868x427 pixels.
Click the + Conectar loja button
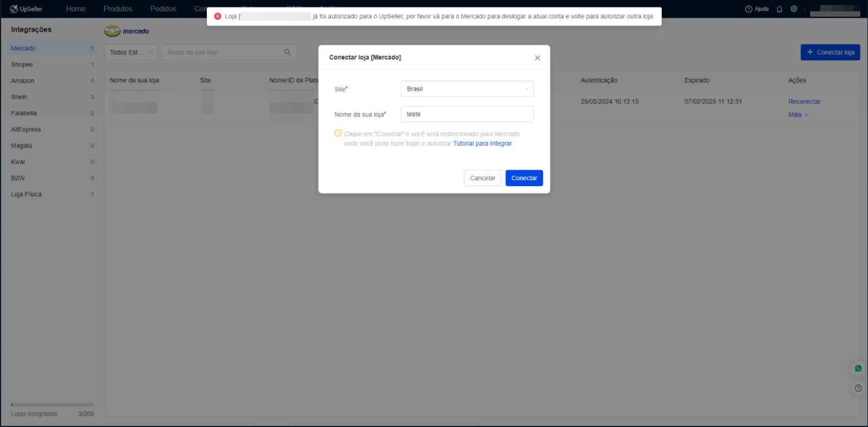click(x=830, y=52)
